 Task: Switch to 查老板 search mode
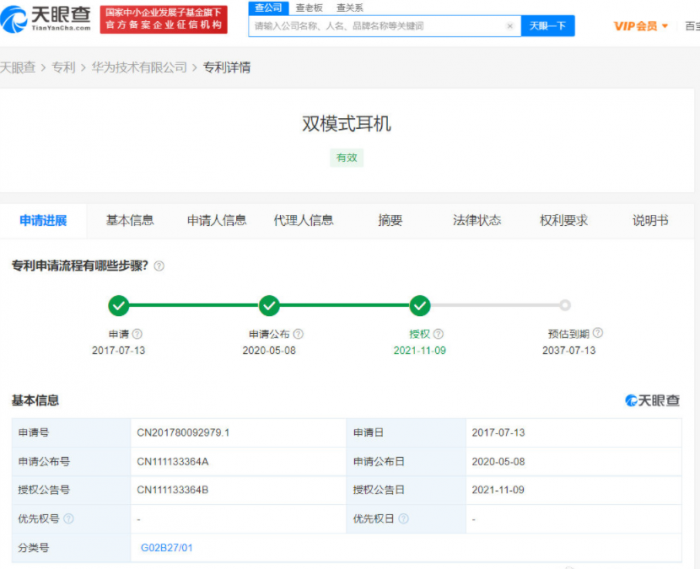[x=308, y=8]
